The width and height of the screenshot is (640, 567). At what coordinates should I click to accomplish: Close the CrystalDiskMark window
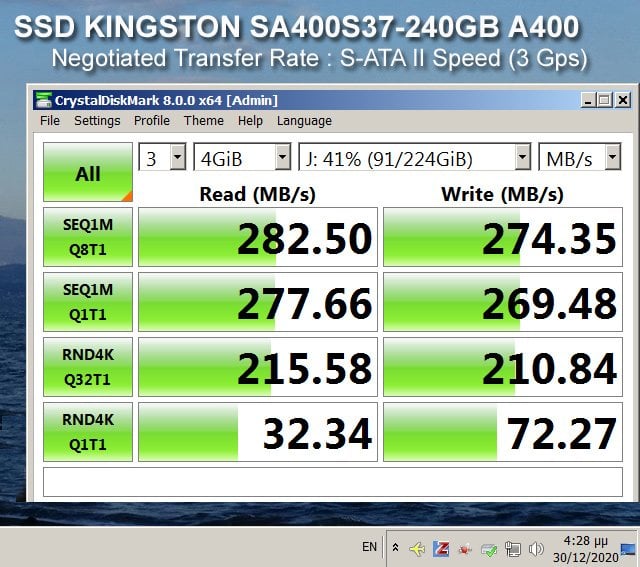623,100
